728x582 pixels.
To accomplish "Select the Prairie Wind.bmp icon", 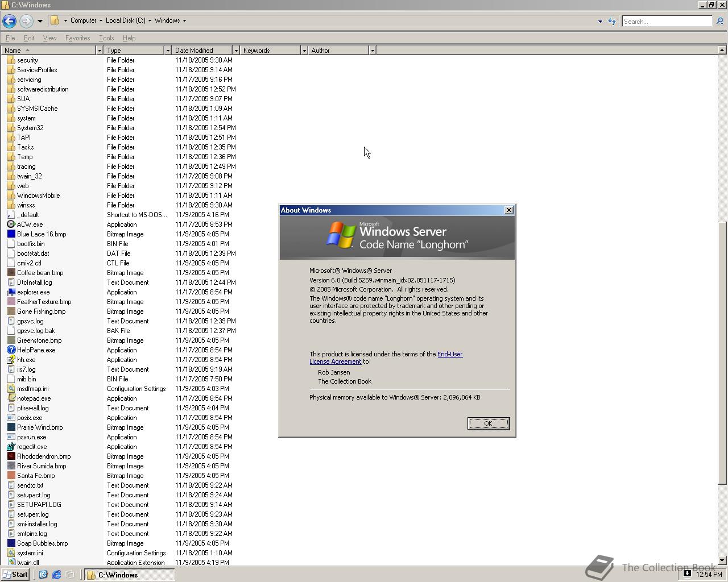I will 11,427.
